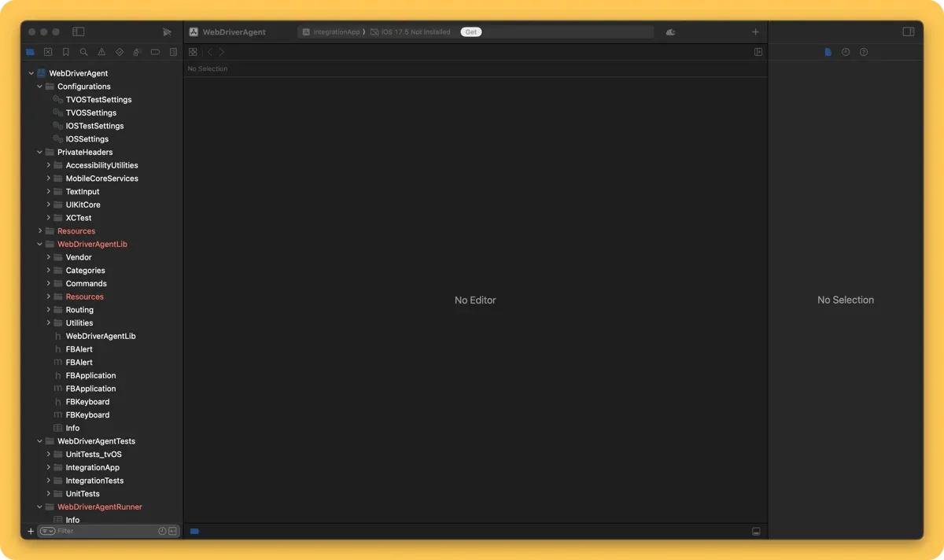Viewport: 944px width, 560px height.
Task: Toggle the right inspector panel
Action: click(908, 32)
